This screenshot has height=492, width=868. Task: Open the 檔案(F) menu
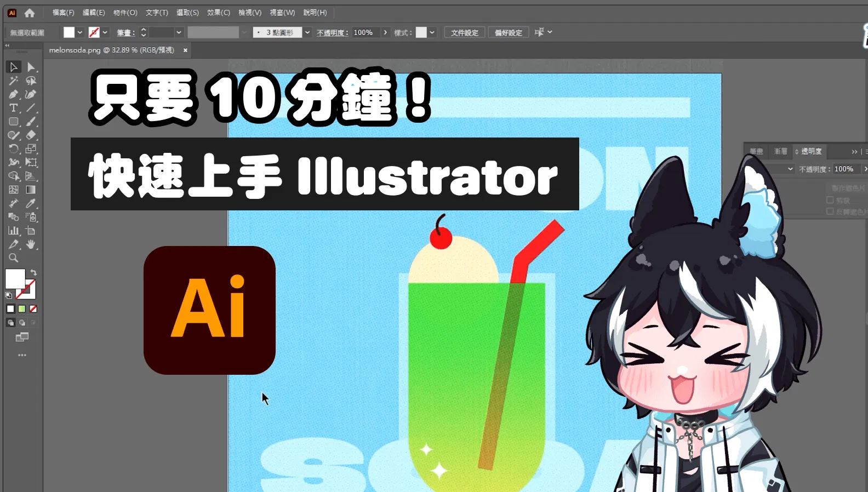[63, 13]
